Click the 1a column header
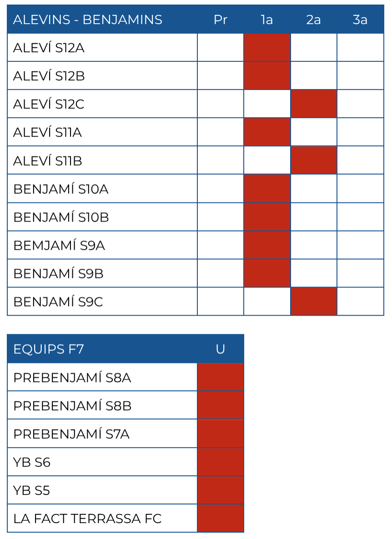The image size is (392, 539). (x=267, y=20)
